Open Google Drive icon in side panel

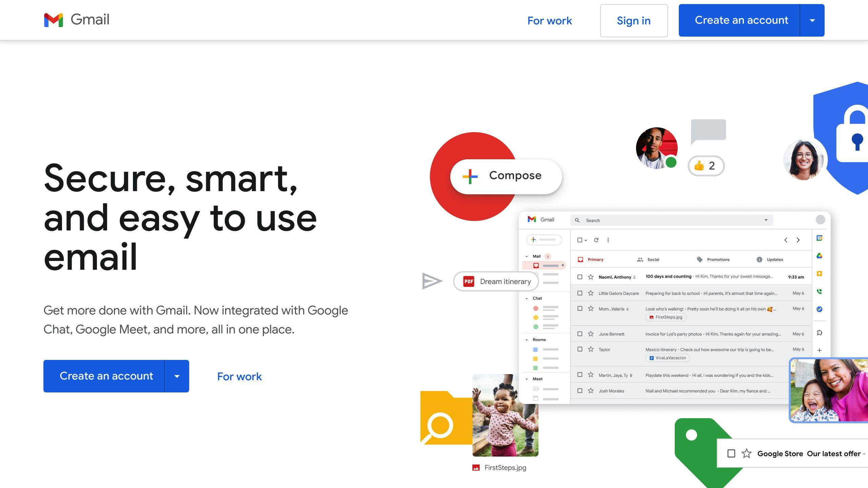click(x=819, y=256)
